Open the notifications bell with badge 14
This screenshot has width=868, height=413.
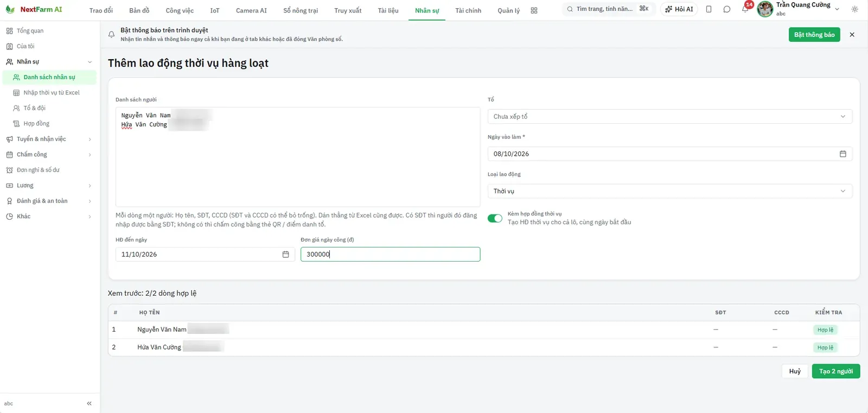(x=745, y=9)
